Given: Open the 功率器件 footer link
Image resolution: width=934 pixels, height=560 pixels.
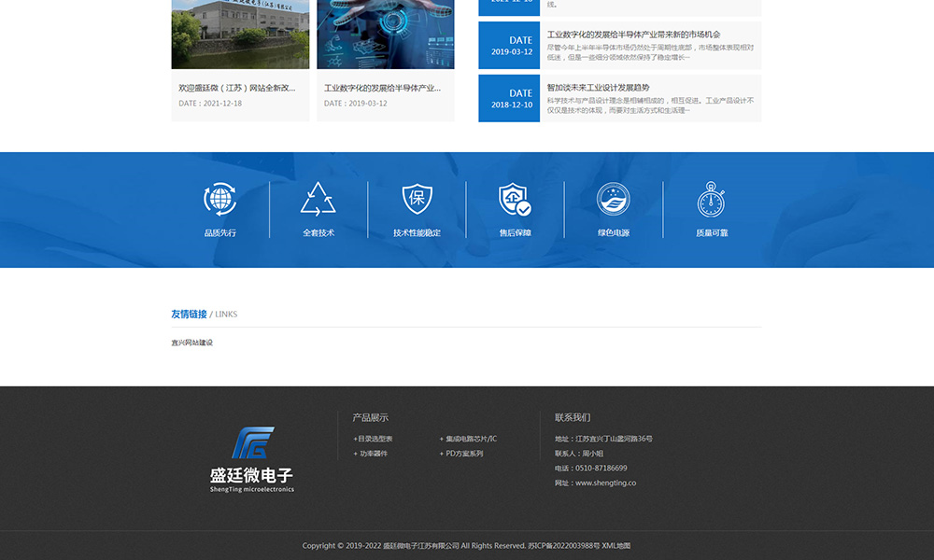Looking at the screenshot, I should pos(372,454).
